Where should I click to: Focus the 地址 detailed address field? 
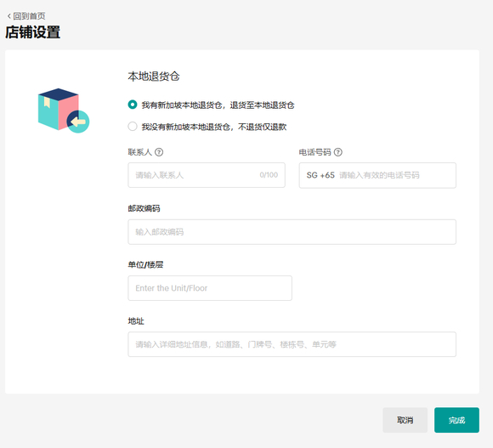pyautogui.click(x=292, y=344)
